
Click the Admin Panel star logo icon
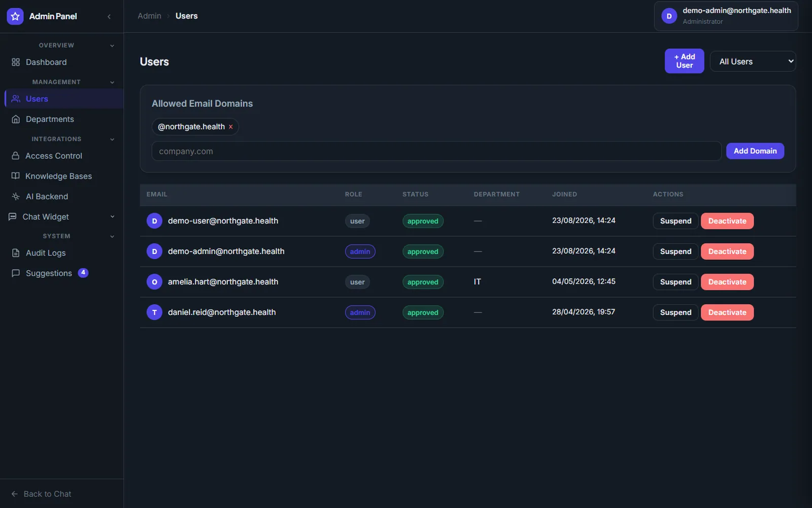15,16
